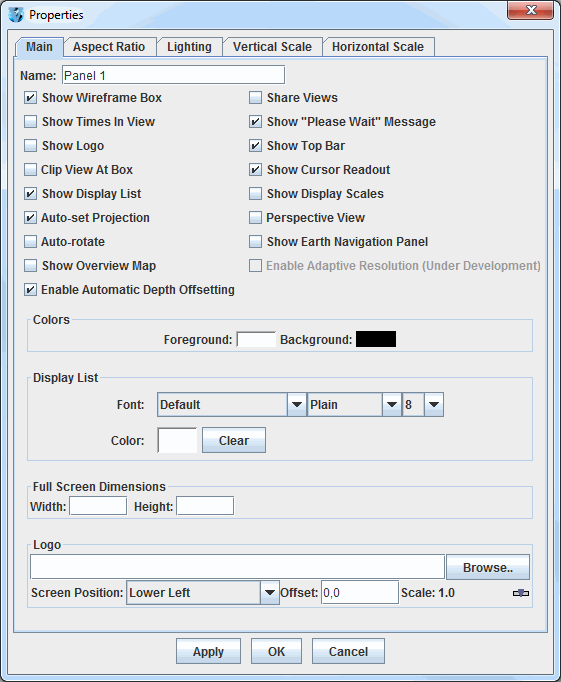Switch to the Vertical Scale tab
Image resolution: width=561 pixels, height=682 pixels.
(x=272, y=47)
